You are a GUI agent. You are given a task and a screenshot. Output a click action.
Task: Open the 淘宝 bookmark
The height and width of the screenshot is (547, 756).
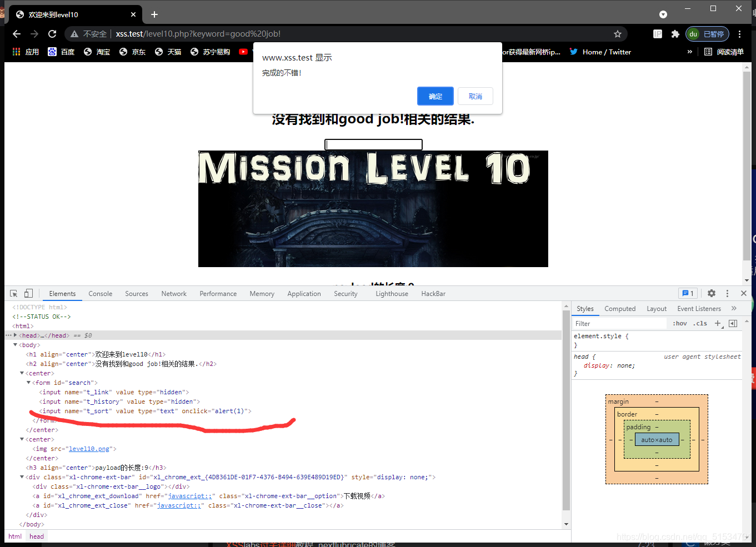[x=97, y=52]
